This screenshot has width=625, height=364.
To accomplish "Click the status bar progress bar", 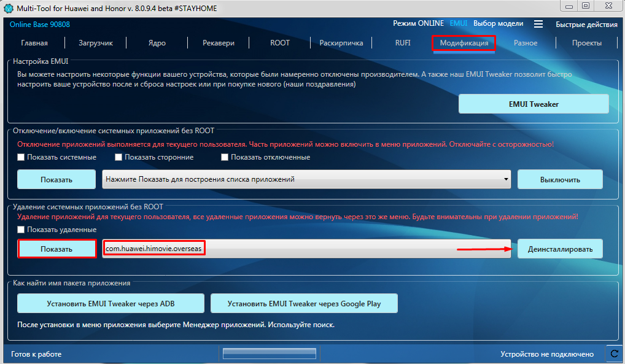I will [x=270, y=353].
